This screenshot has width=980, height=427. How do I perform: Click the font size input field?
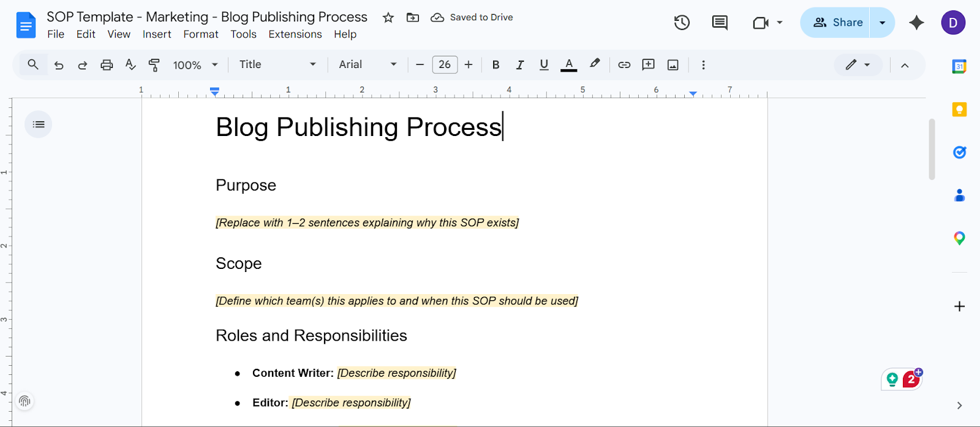coord(445,64)
